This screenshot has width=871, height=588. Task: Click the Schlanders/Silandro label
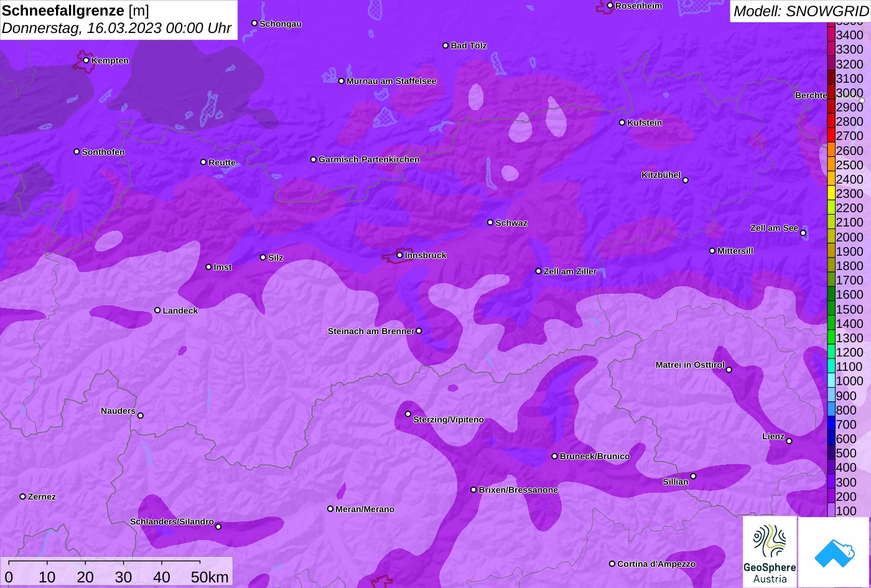[x=172, y=522]
